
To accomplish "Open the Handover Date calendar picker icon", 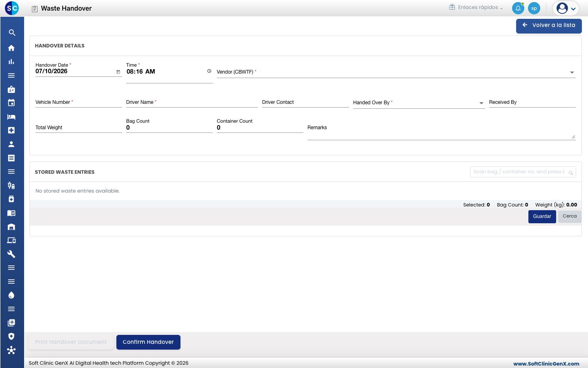I will [x=118, y=72].
